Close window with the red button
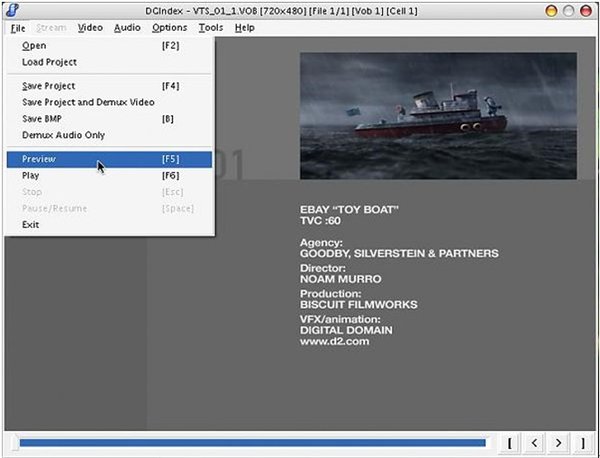 point(586,11)
